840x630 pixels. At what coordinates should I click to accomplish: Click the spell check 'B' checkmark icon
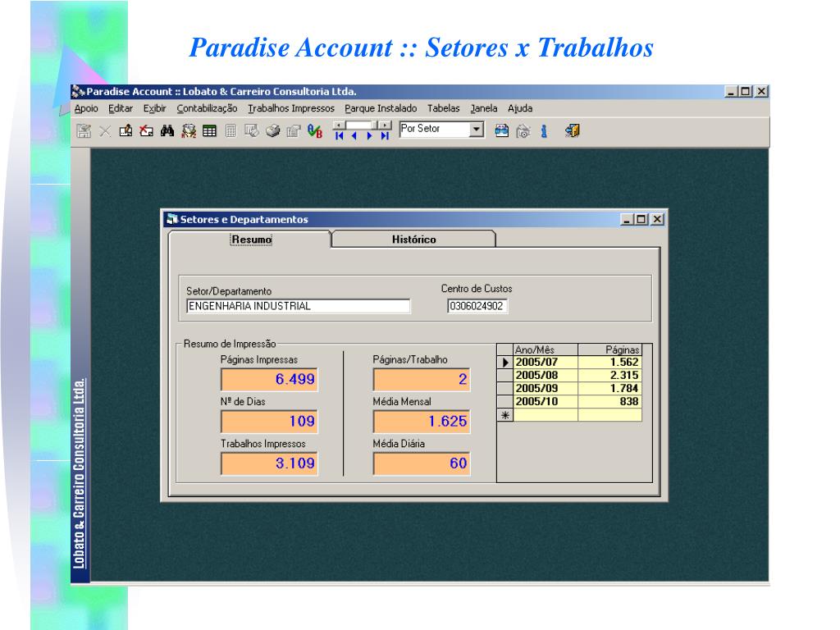315,130
